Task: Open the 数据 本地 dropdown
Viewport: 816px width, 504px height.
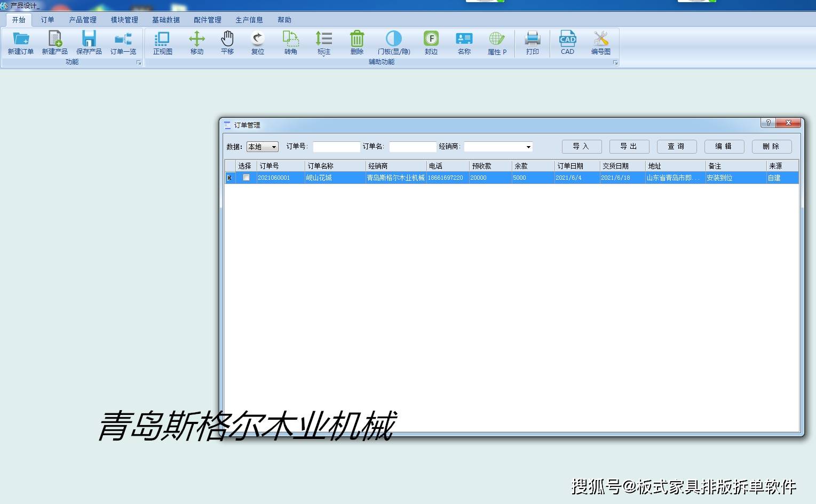Action: pyautogui.click(x=262, y=147)
